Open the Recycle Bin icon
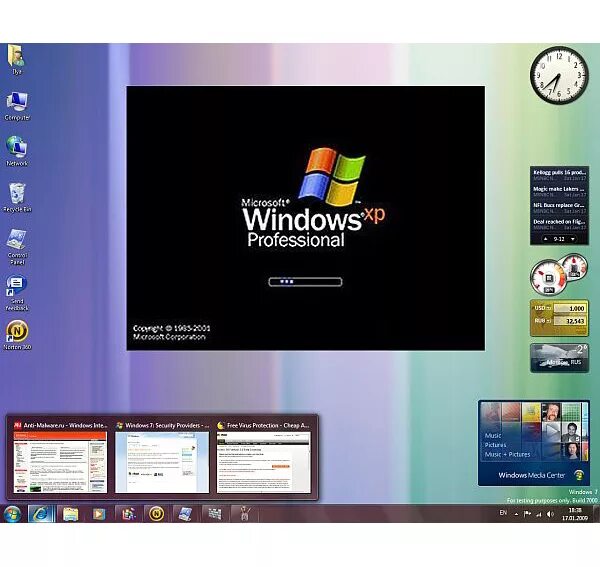 (17, 197)
